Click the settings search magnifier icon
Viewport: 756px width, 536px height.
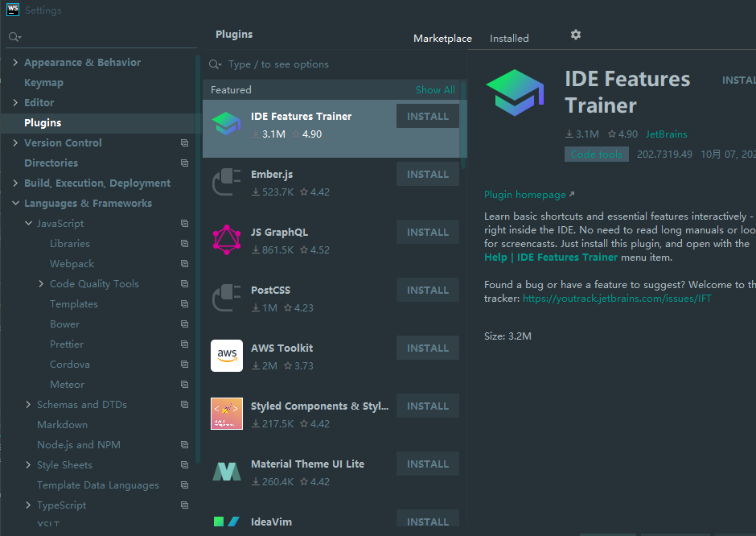click(14, 37)
